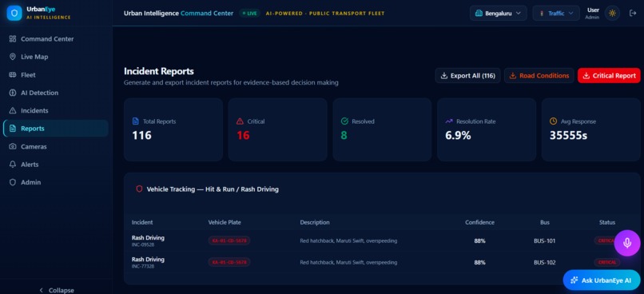Screen dimensions: 644x294
Task: Open the Command Center sidebar item
Action: tap(56, 39)
